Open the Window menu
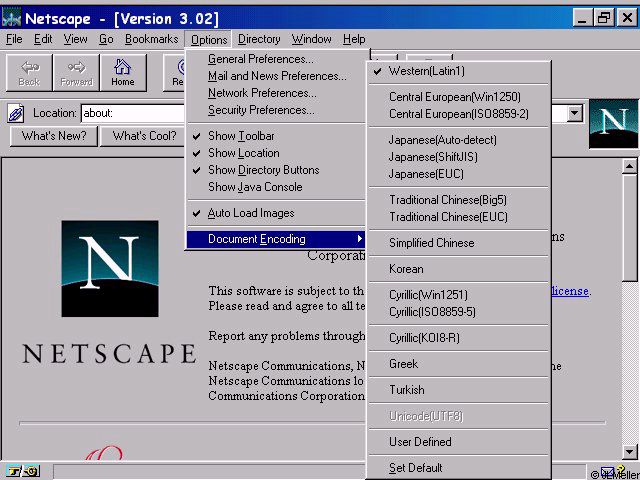 click(x=311, y=39)
